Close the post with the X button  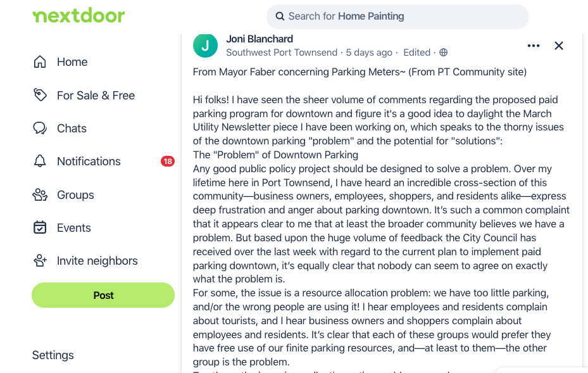[x=559, y=46]
